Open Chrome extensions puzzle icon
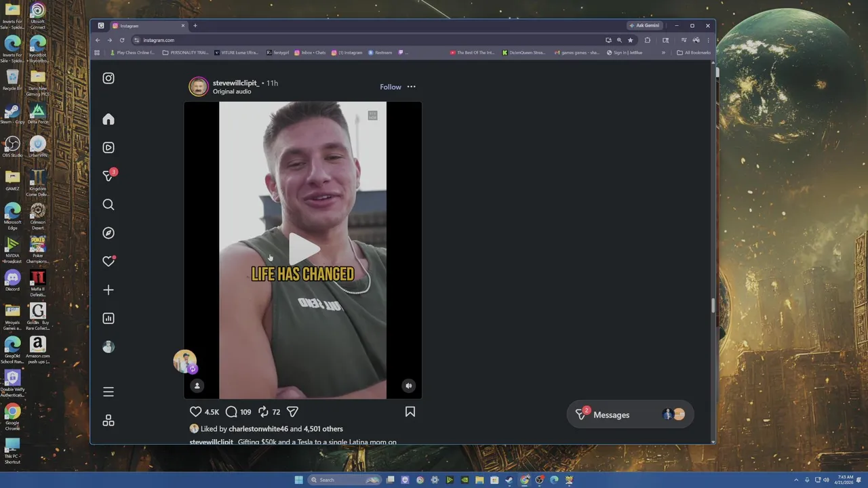This screenshot has height=488, width=868. [647, 40]
